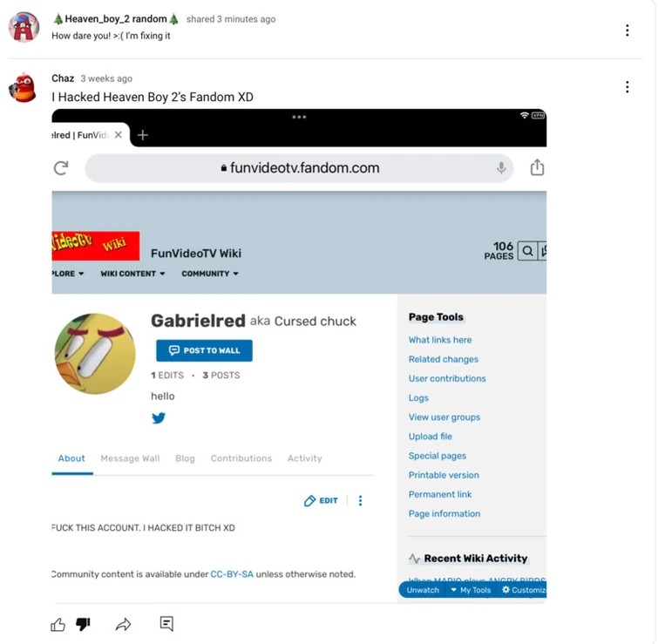
Task: Open the wiki search icon
Action: coord(528,251)
